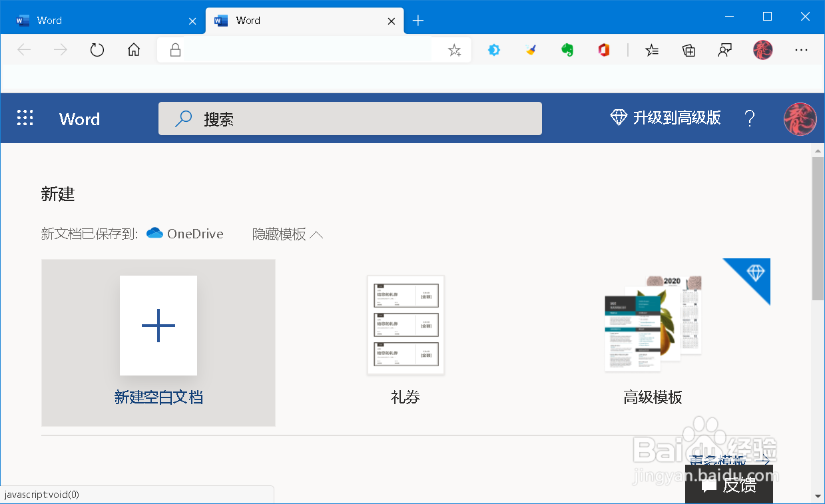Click the scrollbar down arrow
Viewport: 825px width, 504px height.
[818, 495]
